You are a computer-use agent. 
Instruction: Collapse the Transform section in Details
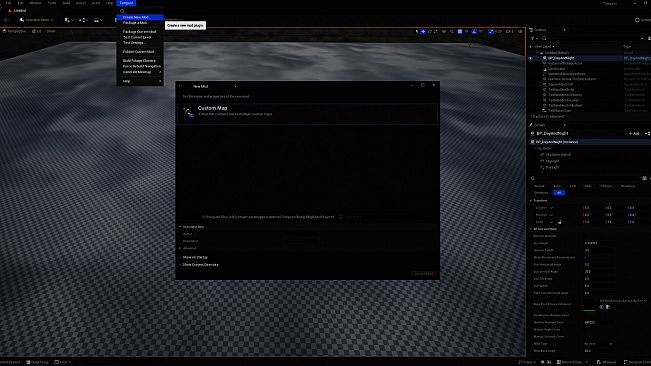(x=531, y=200)
